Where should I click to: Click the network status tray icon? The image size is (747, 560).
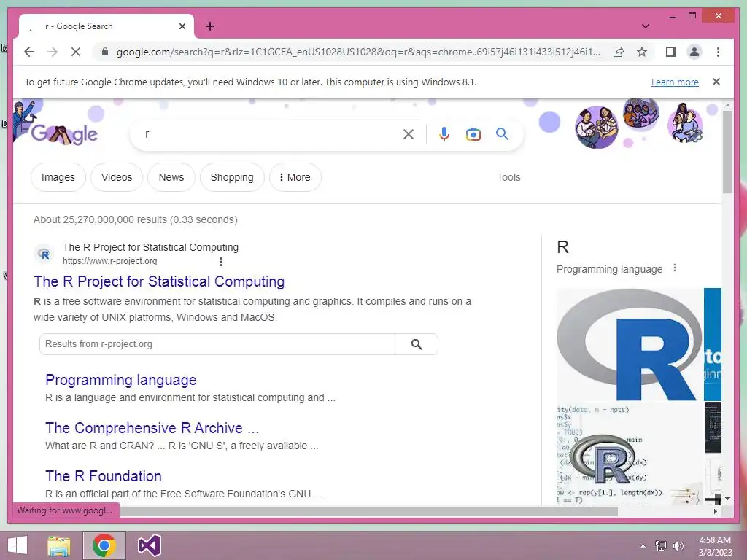(661, 546)
